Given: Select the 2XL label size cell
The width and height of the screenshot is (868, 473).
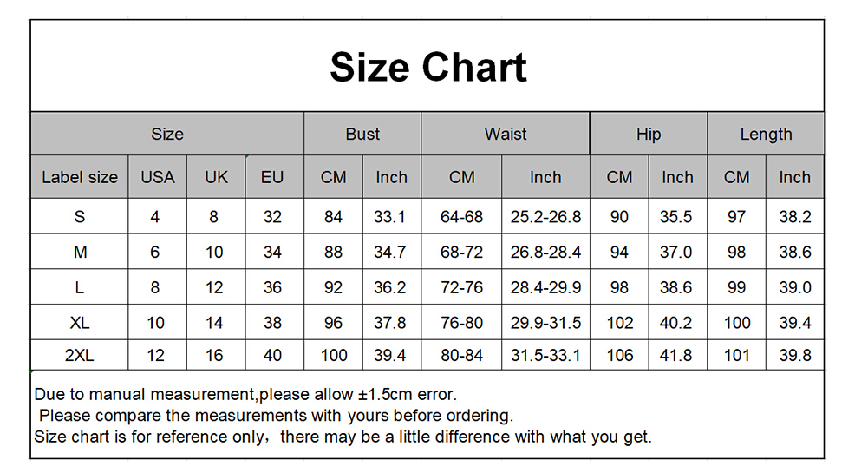Looking at the screenshot, I should coord(80,355).
